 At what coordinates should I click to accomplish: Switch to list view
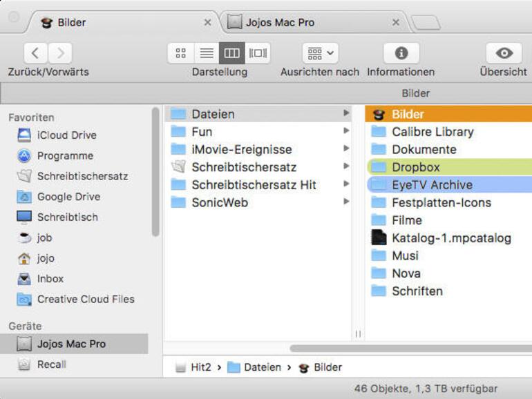point(207,53)
